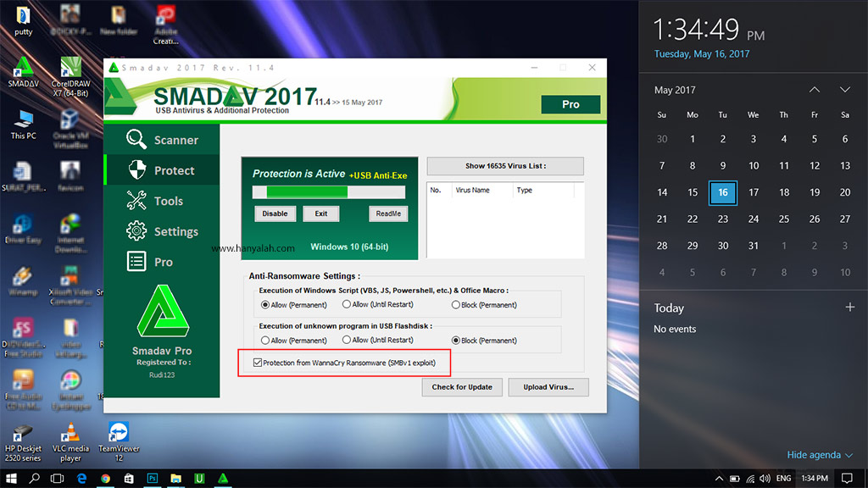The image size is (868, 488).
Task: Open the Pro tab in sidebar
Action: [162, 261]
